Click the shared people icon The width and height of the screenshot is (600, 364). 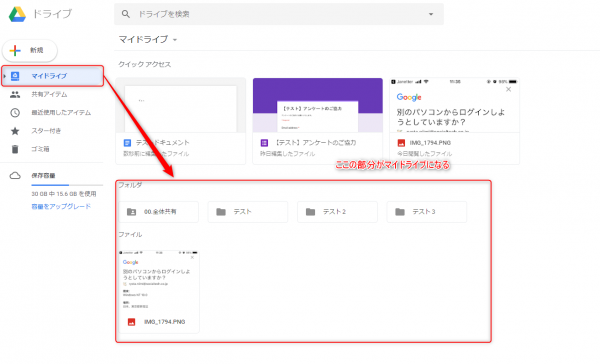coord(15,94)
